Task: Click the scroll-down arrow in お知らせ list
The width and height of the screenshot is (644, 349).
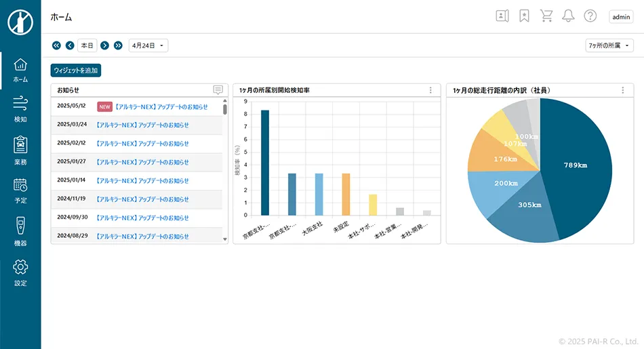Action: click(225, 239)
